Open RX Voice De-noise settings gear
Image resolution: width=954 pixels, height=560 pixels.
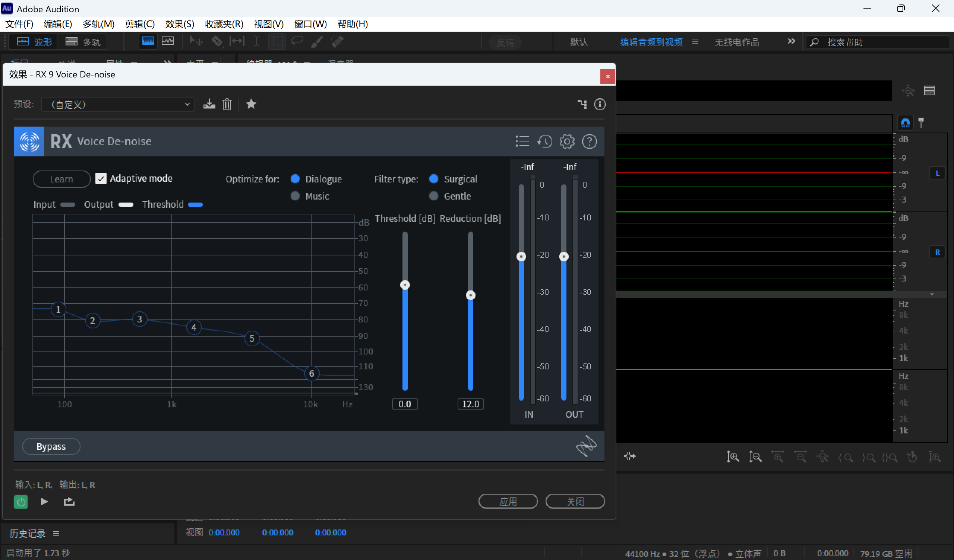point(567,141)
